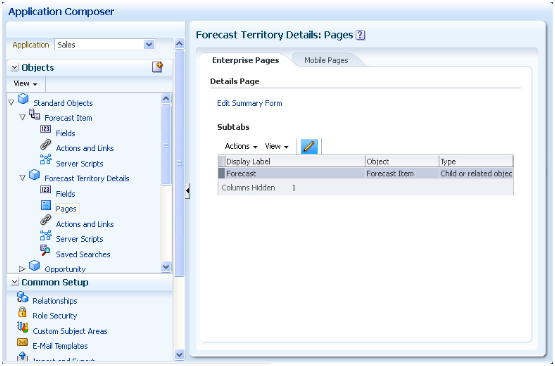555x366 pixels.
Task: Sort by the Object column header
Action: pos(402,161)
